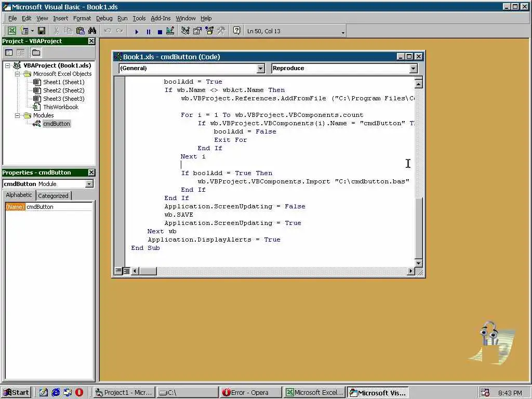Open the toolbar options arrow after Ln 50
Image resolution: width=532 pixels, height=399 pixels.
[x=343, y=33]
